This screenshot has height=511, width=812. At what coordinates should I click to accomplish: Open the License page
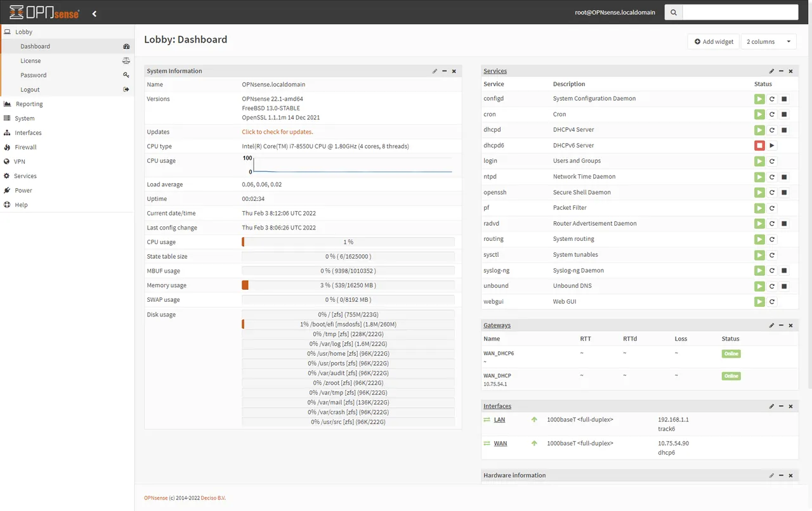(67, 61)
